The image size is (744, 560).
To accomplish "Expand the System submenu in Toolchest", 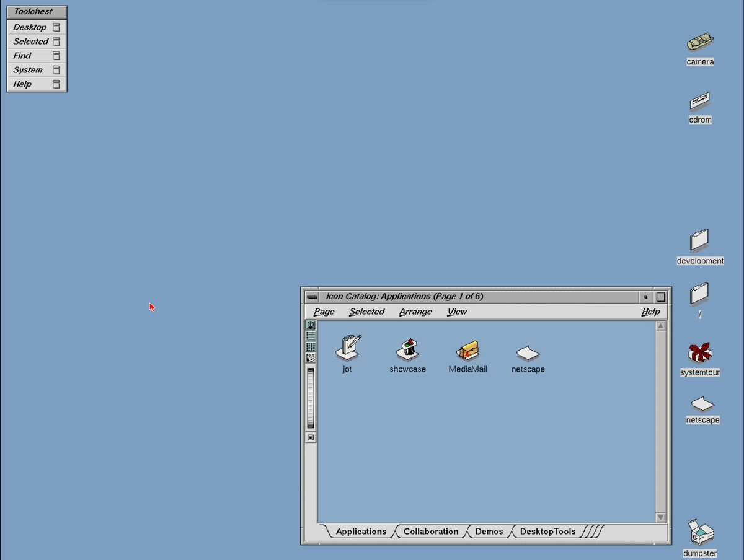I will [27, 69].
